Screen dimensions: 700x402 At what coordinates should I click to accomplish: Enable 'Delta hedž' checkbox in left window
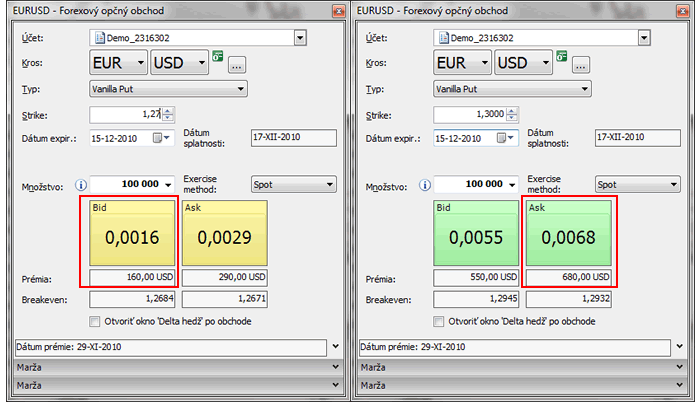point(95,322)
